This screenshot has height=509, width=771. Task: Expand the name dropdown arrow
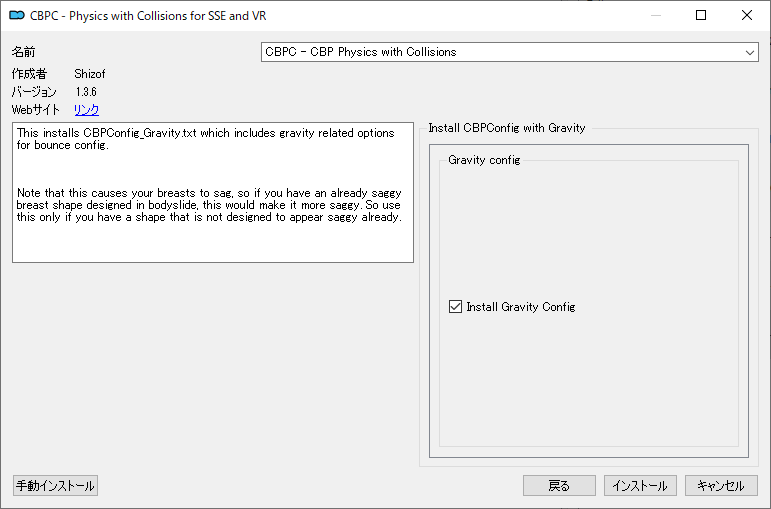click(x=750, y=52)
